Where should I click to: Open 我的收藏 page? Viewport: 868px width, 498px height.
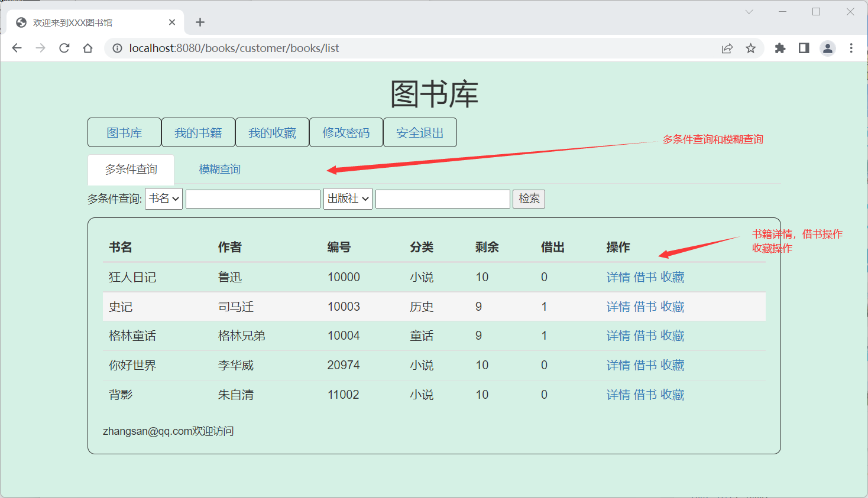pyautogui.click(x=272, y=132)
